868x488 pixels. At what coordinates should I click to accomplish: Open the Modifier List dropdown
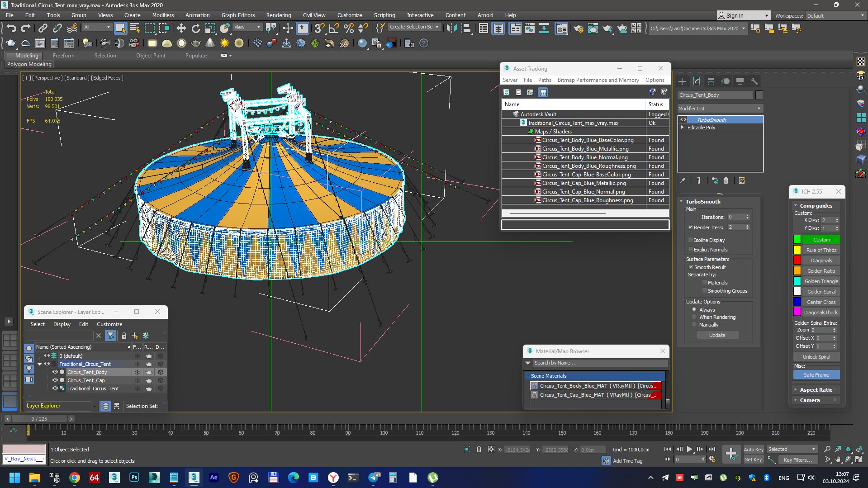coord(720,109)
